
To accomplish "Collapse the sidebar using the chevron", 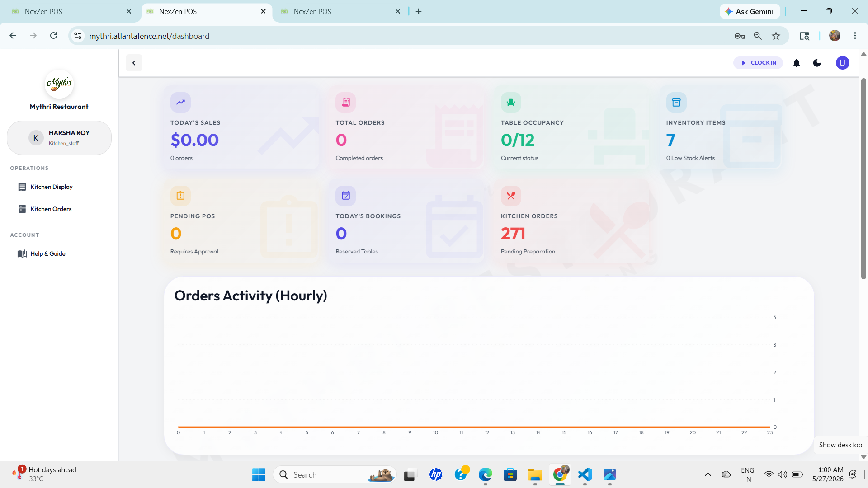I will 134,63.
